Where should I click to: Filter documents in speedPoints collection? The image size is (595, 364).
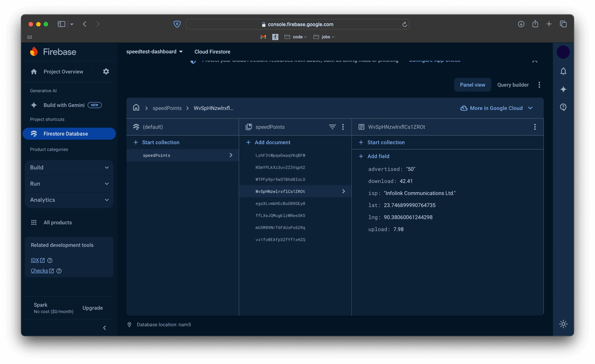pos(332,127)
